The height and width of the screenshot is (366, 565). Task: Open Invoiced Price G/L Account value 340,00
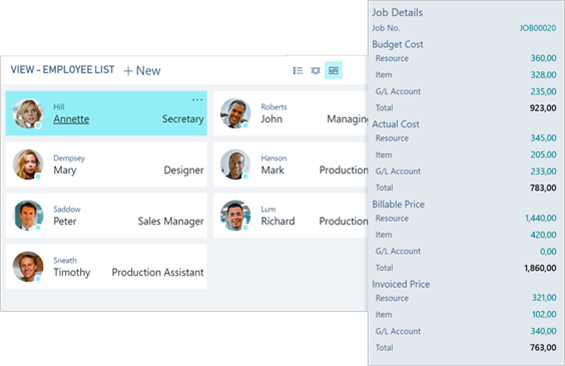543,331
